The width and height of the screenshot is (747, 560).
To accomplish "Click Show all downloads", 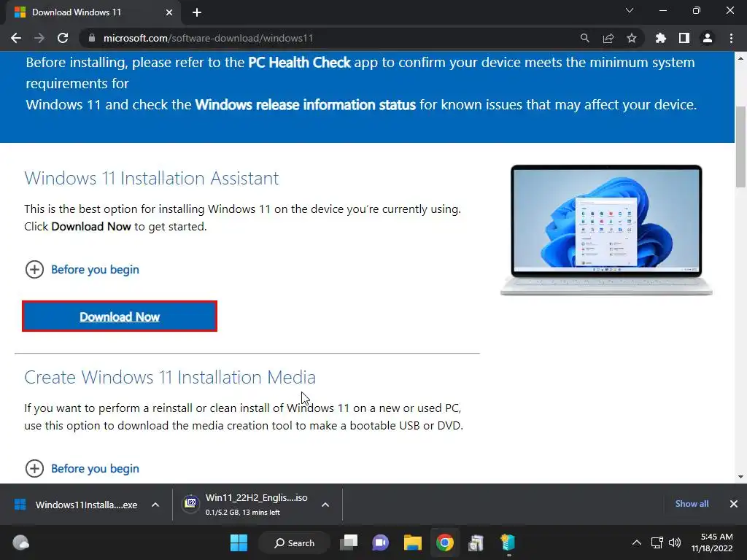I will click(x=692, y=504).
